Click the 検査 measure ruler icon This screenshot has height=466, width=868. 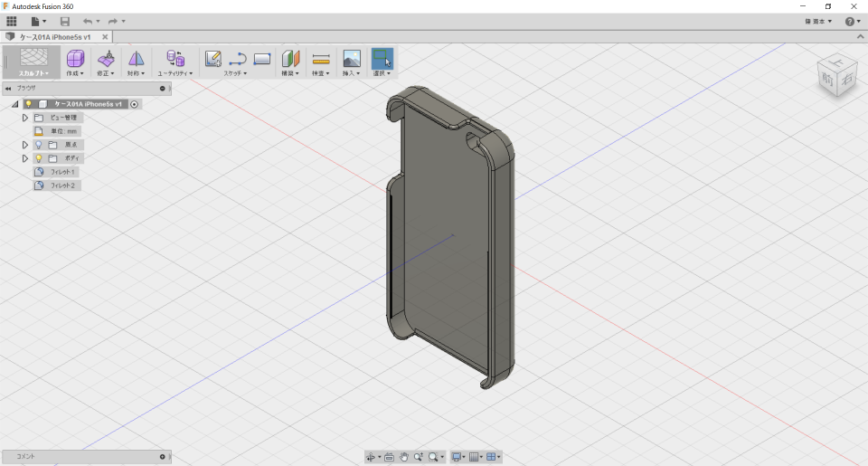pyautogui.click(x=321, y=58)
